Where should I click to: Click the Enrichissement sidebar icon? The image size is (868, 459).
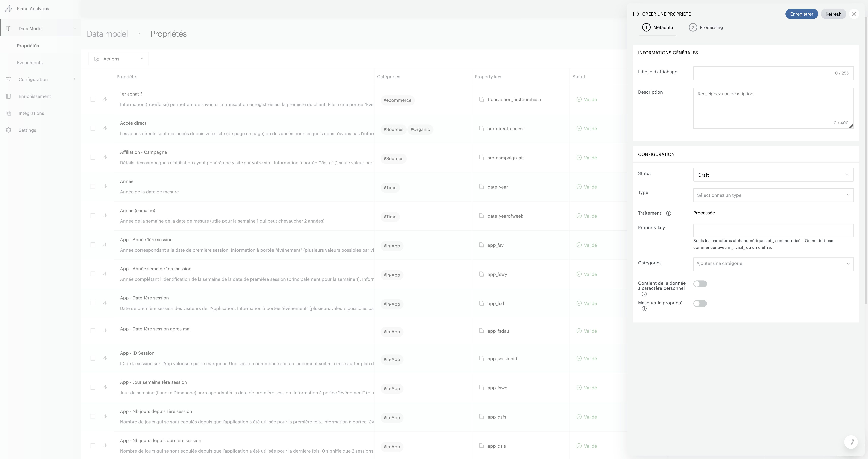[x=9, y=96]
